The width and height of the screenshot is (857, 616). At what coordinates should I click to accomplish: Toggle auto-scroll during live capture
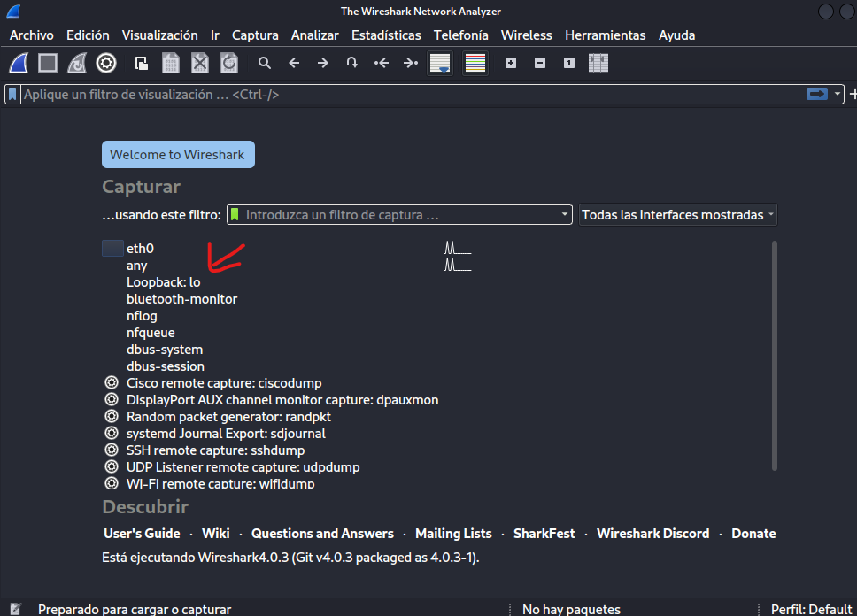440,63
